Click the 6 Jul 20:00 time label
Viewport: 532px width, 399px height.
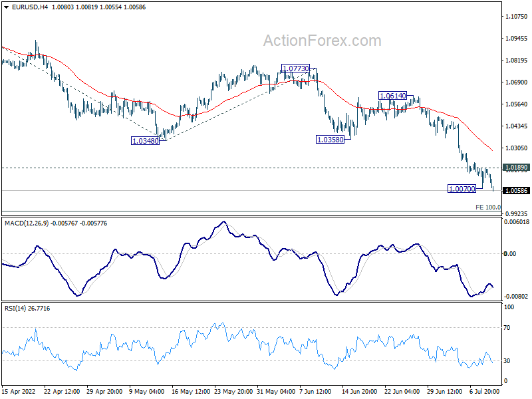tap(484, 392)
